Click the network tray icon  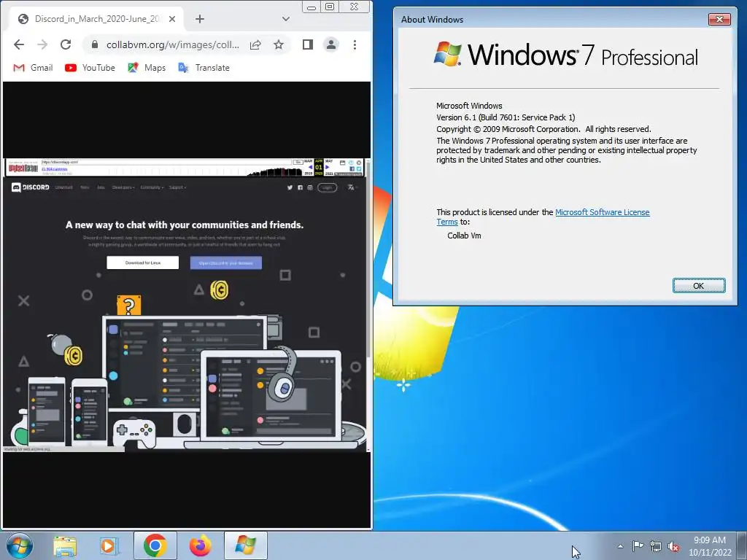click(656, 546)
